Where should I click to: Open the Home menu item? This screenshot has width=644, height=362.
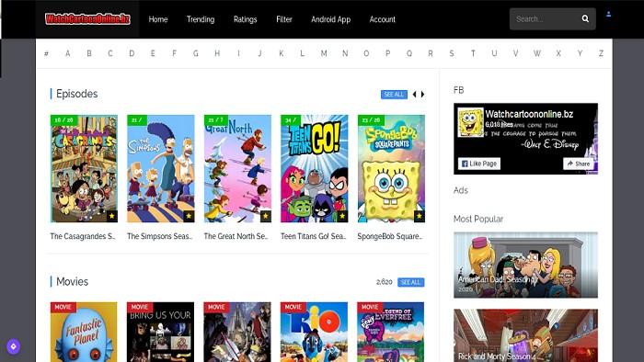158,19
